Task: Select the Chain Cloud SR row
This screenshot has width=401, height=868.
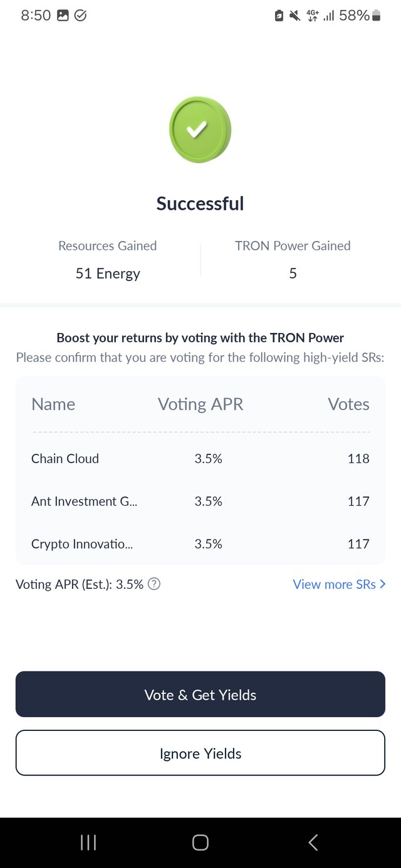Action: (200, 459)
